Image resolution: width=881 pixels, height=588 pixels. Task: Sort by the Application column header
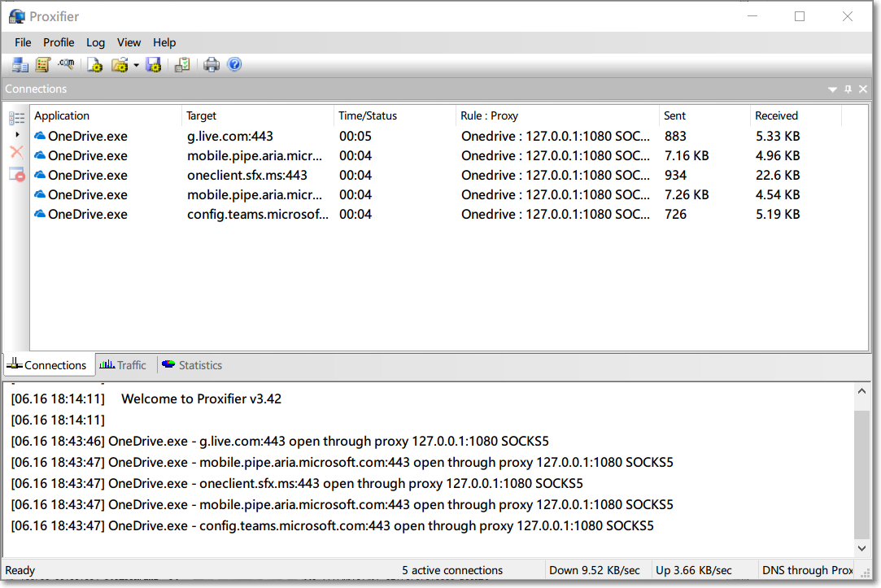[106, 115]
